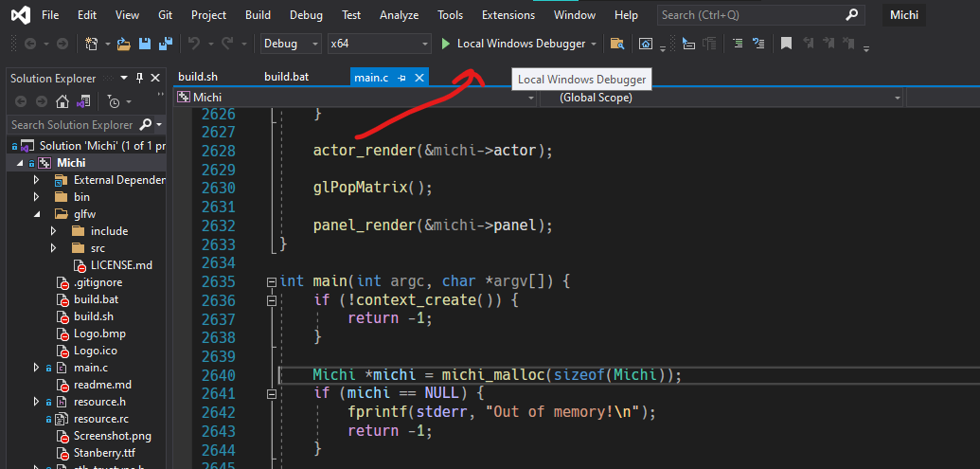Viewport: 980px width, 469px height.
Task: Open the Analyze menu
Action: 399,15
